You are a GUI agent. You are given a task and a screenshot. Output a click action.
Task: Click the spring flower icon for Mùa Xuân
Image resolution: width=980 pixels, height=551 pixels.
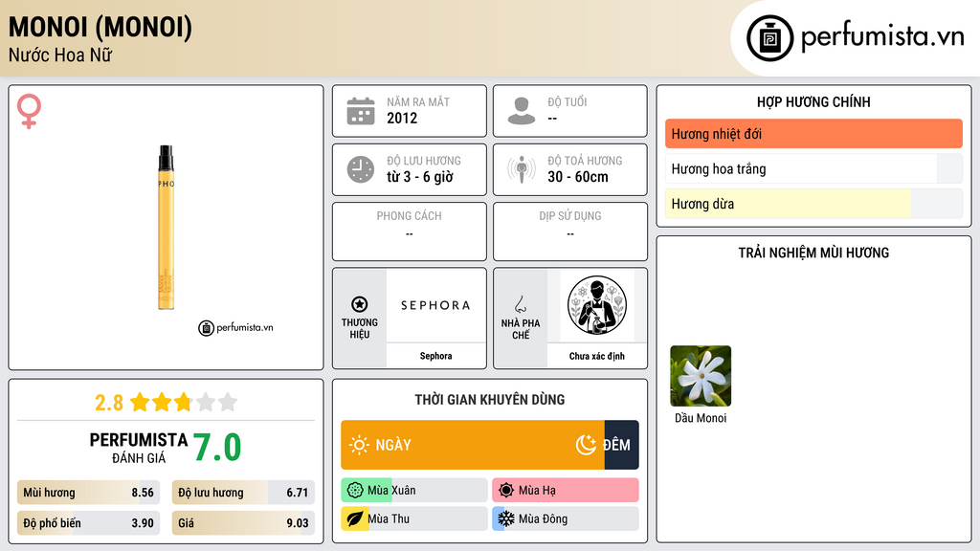(x=355, y=490)
